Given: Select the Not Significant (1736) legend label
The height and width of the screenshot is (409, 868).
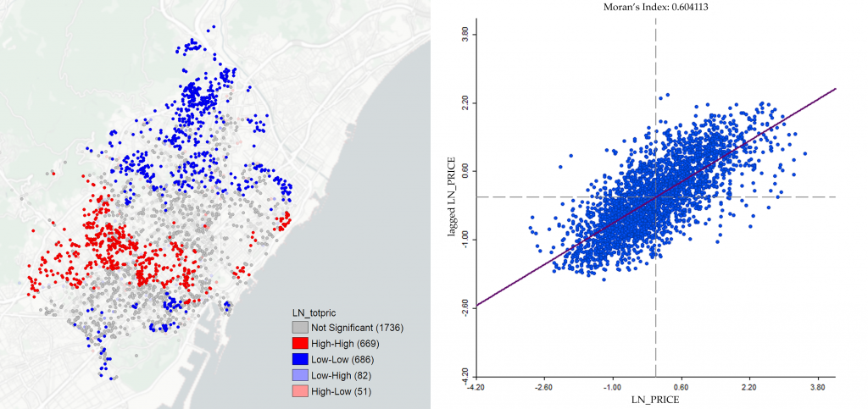Looking at the screenshot, I should [x=351, y=328].
